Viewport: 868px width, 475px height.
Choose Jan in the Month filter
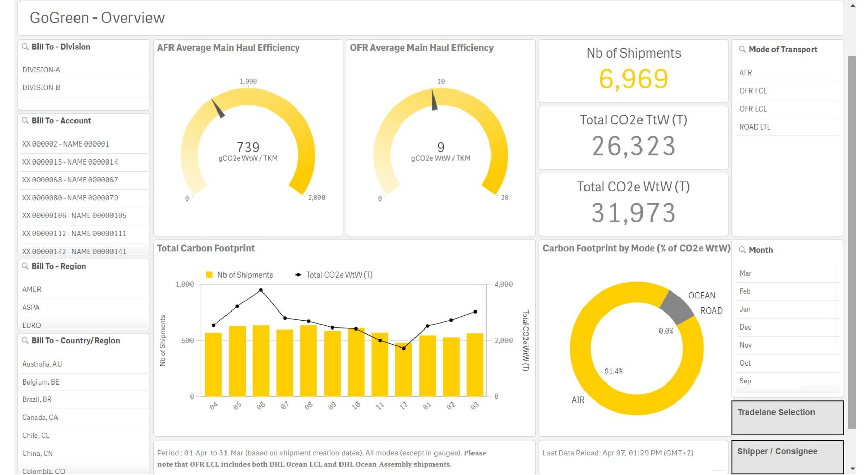point(745,309)
